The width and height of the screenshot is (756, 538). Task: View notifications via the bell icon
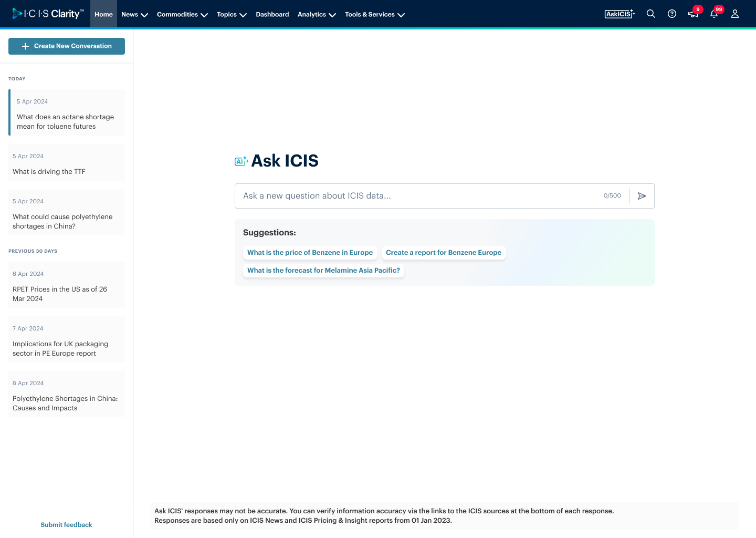[714, 14]
